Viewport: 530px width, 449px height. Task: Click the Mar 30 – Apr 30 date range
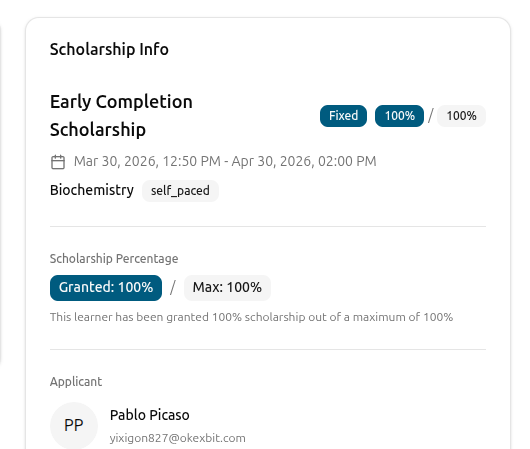pos(225,161)
